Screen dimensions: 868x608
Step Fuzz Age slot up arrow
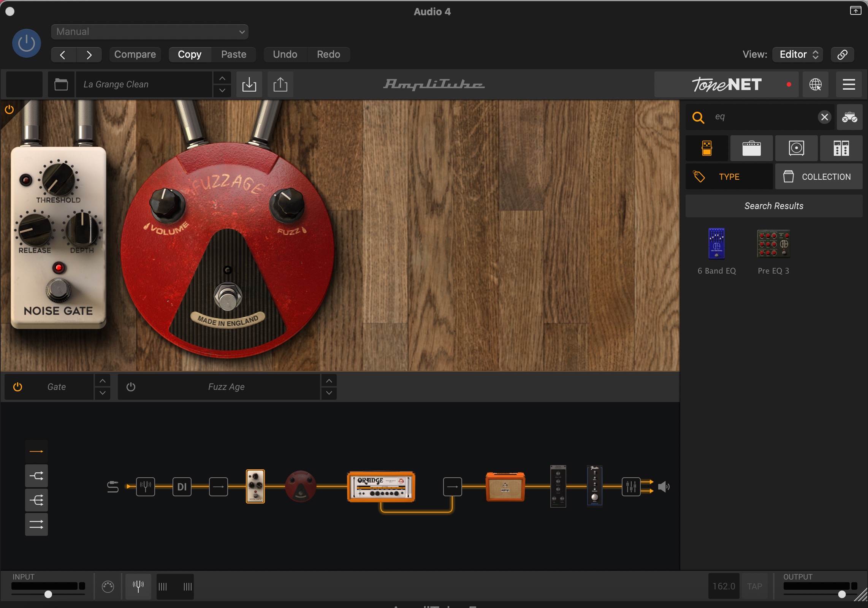click(329, 381)
